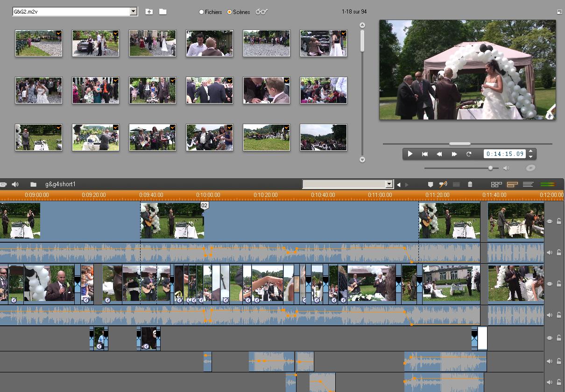Lock the second video track
565x392 pixels.
click(559, 284)
